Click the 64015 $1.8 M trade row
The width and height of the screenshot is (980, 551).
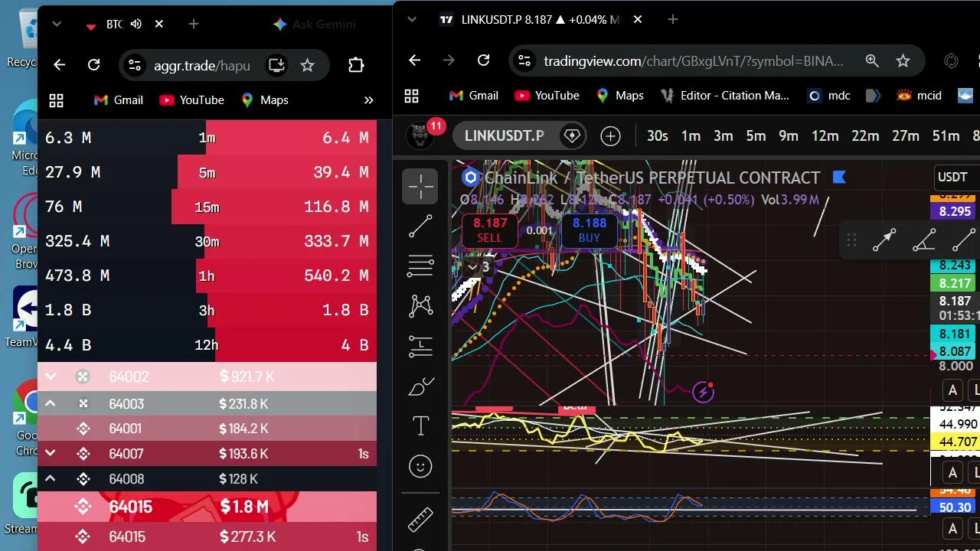[207, 507]
